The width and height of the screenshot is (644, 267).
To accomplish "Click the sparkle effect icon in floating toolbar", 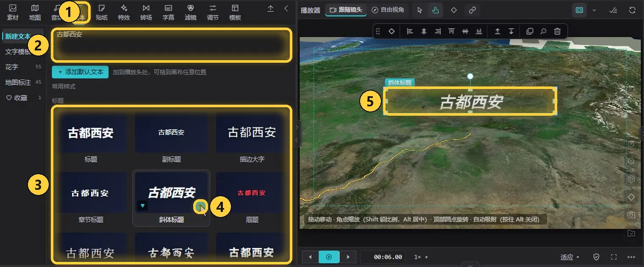I will coord(544,31).
